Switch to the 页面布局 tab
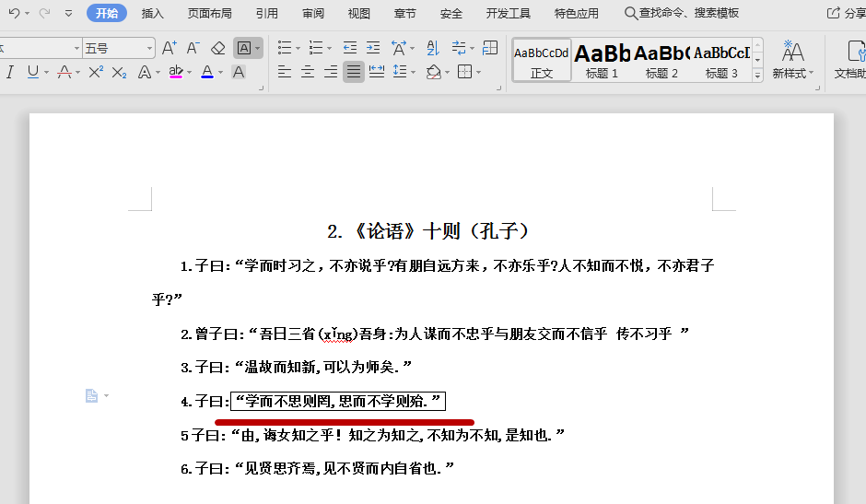866x504 pixels. [x=209, y=13]
